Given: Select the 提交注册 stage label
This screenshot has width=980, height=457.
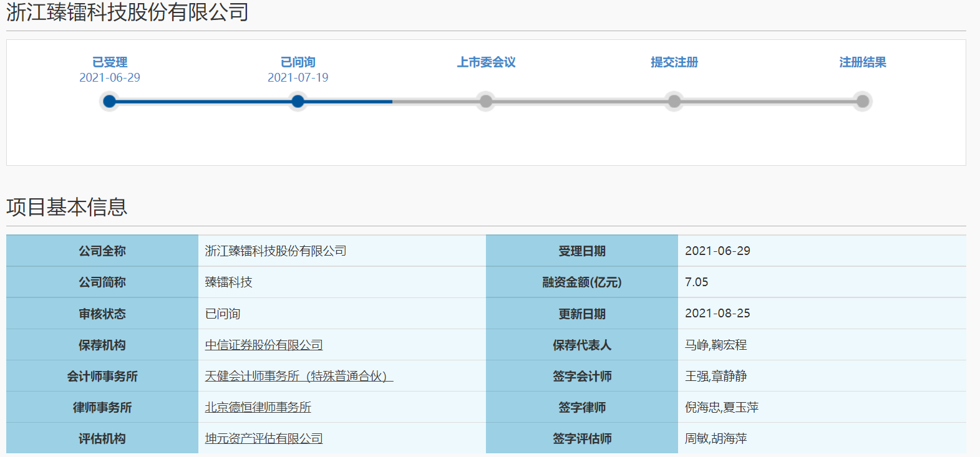Looking at the screenshot, I should pos(674,62).
